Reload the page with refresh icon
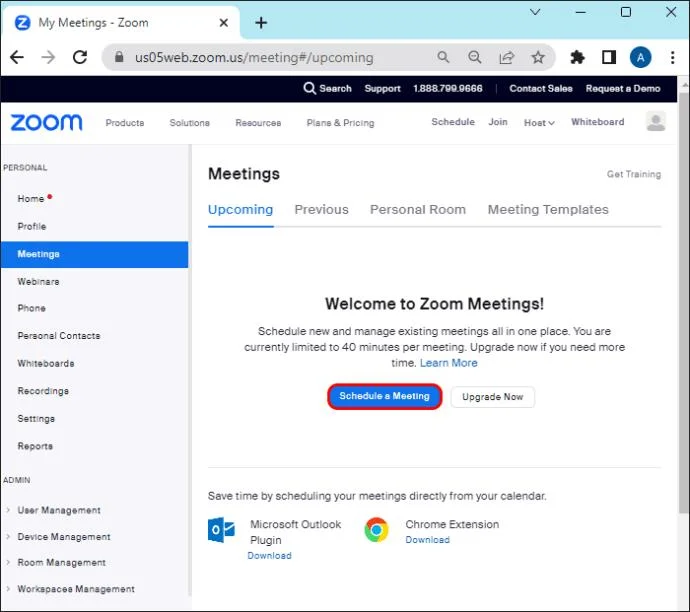 [x=80, y=57]
